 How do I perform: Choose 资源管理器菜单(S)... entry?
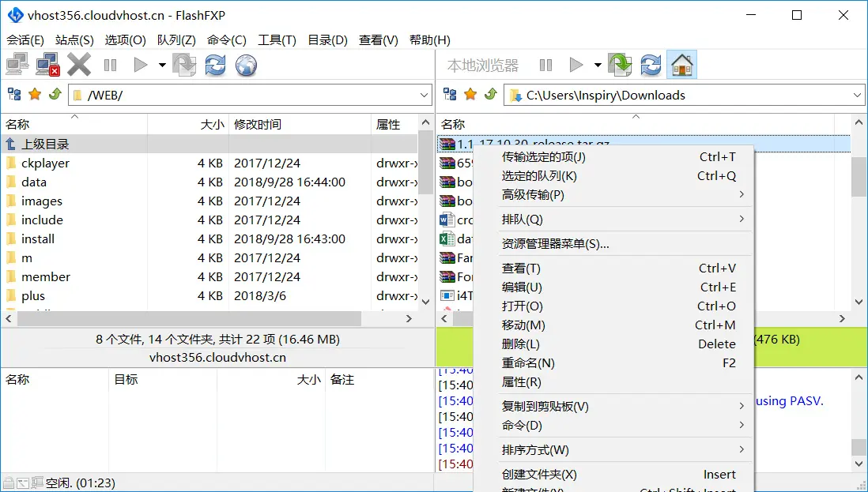tap(614, 244)
